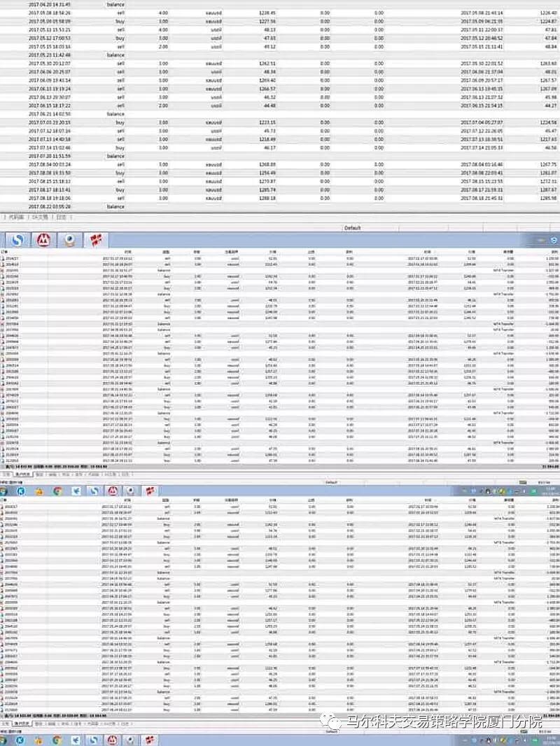Open Google Chrome from the middle taskbar
This screenshot has width=560, height=746.
58,491
